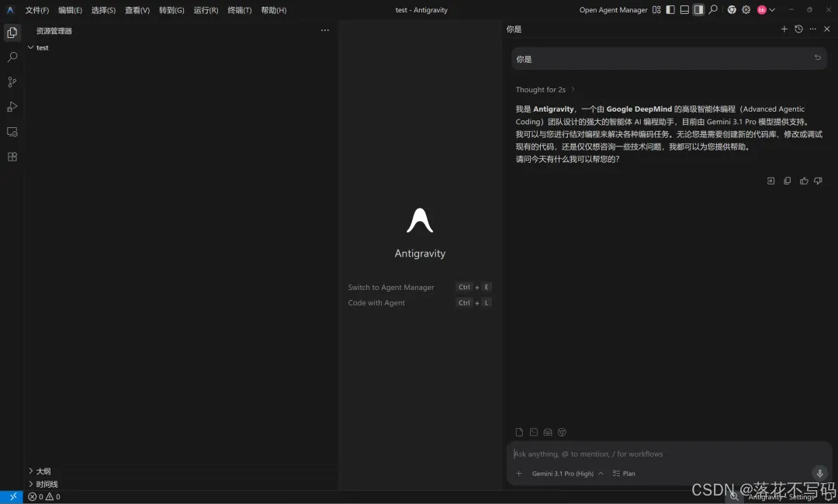Toggle the primary side bar visibility
Screen dimensions: 838x504
coord(670,9)
